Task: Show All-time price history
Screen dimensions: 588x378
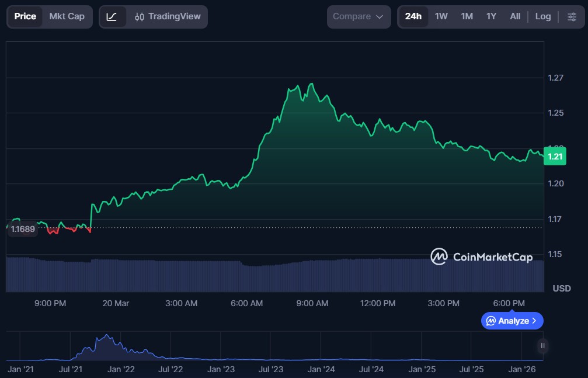Action: tap(515, 17)
